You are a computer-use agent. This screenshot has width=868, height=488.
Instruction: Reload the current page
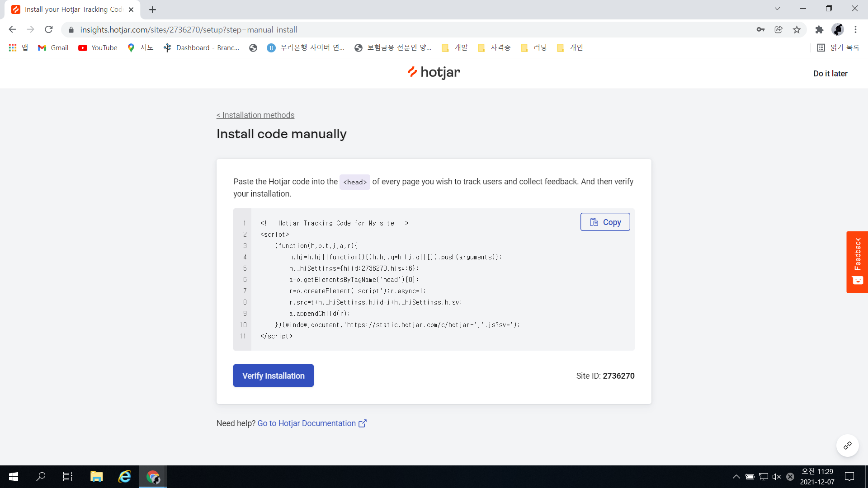click(x=49, y=30)
